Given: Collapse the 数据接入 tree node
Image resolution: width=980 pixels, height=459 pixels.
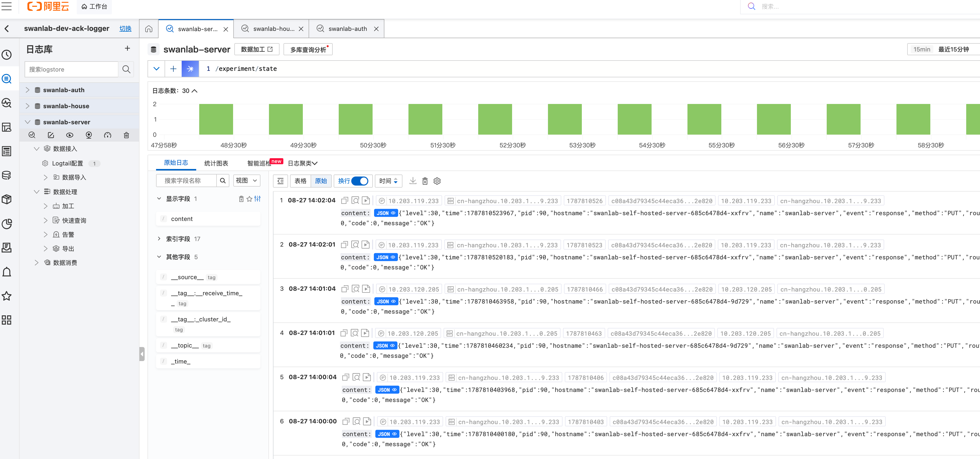Looking at the screenshot, I should click(x=37, y=149).
